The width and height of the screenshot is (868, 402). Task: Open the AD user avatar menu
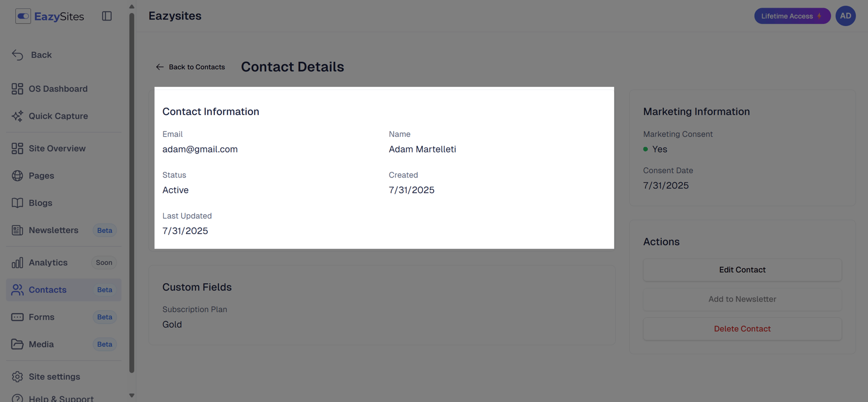click(845, 16)
